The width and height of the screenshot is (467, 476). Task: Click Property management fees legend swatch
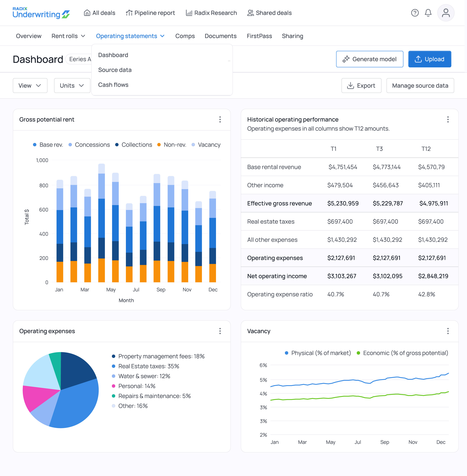coord(114,356)
